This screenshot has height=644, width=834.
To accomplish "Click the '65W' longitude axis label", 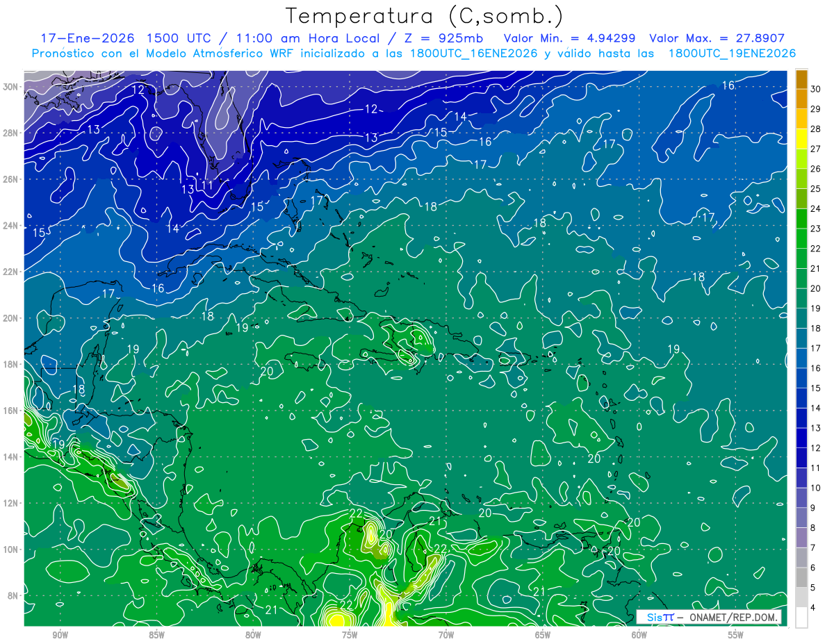I will [543, 635].
